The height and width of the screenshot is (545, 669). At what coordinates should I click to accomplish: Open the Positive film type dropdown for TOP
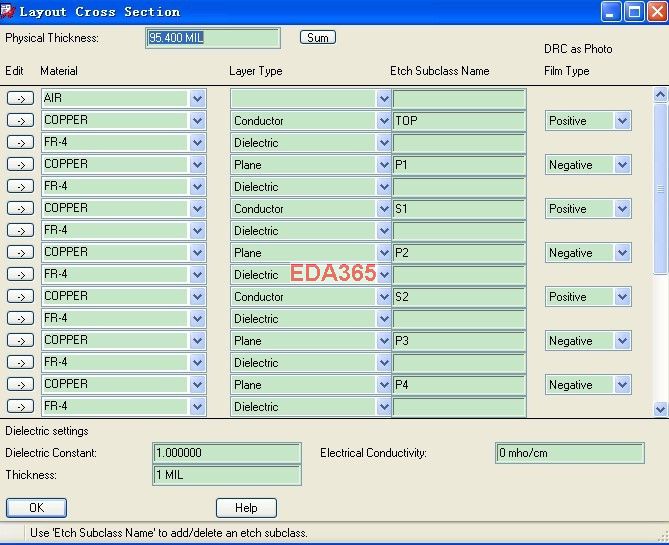(x=622, y=121)
